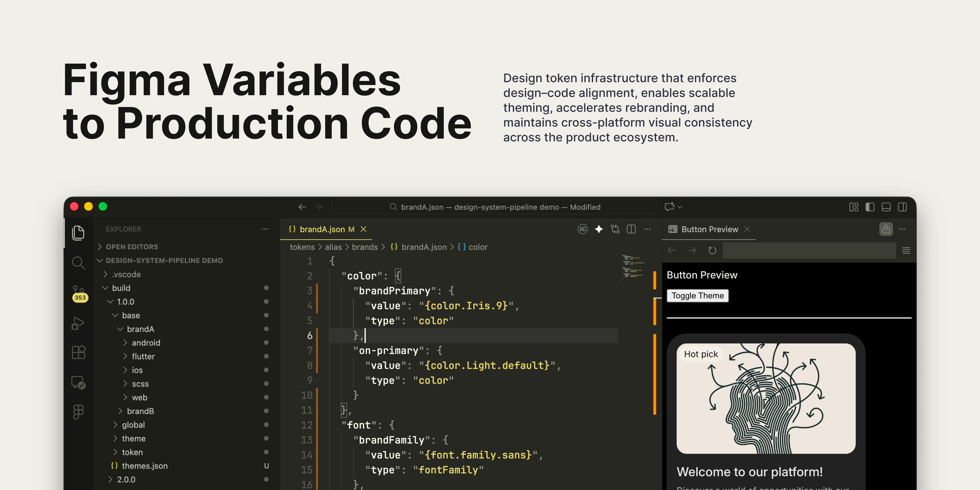Image resolution: width=980 pixels, height=490 pixels.
Task: Click the split editor right icon
Action: (x=631, y=229)
